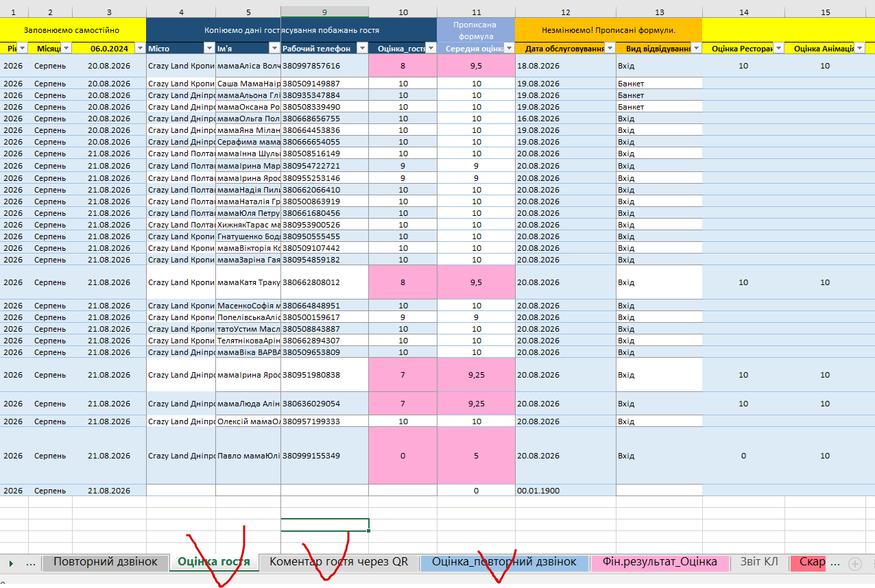Show hidden sheets via left ellipsis
The height and width of the screenshot is (588, 875).
[x=31, y=563]
